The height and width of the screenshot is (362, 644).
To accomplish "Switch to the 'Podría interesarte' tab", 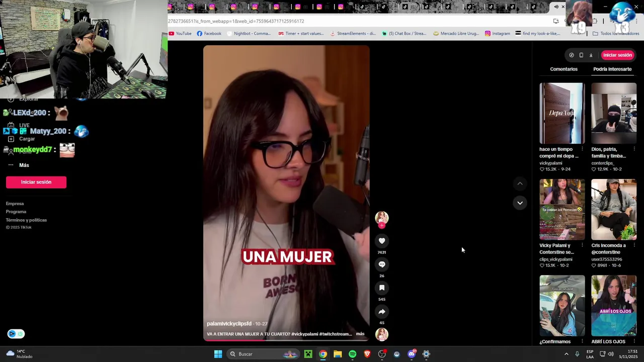I will pos(612,69).
